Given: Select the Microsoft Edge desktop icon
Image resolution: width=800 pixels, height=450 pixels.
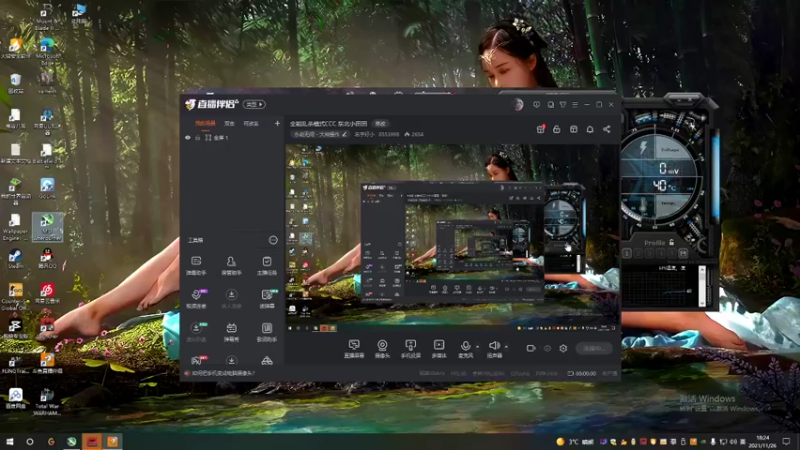Looking at the screenshot, I should coord(47,52).
